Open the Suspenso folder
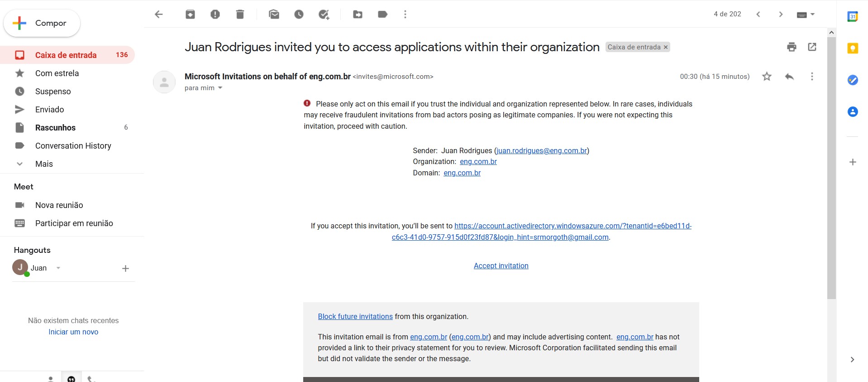 pyautogui.click(x=67, y=91)
